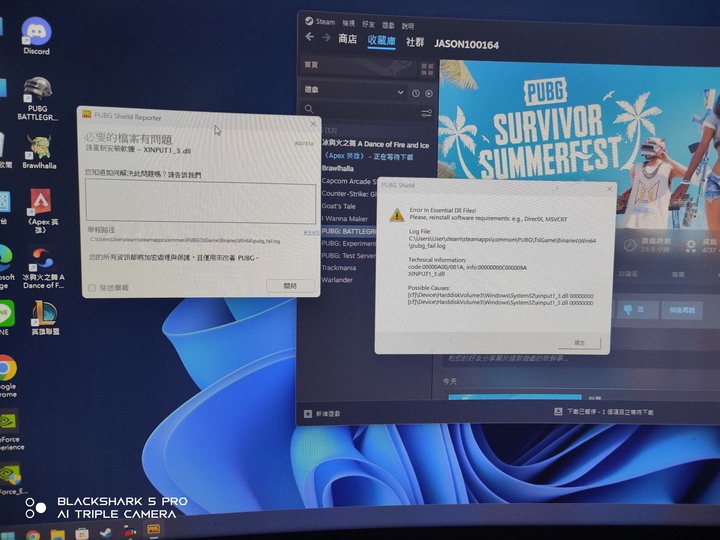Open the PUBG BATTLEGROUNDS desktop shortcut
Viewport: 720px width, 540px height.
point(38,99)
